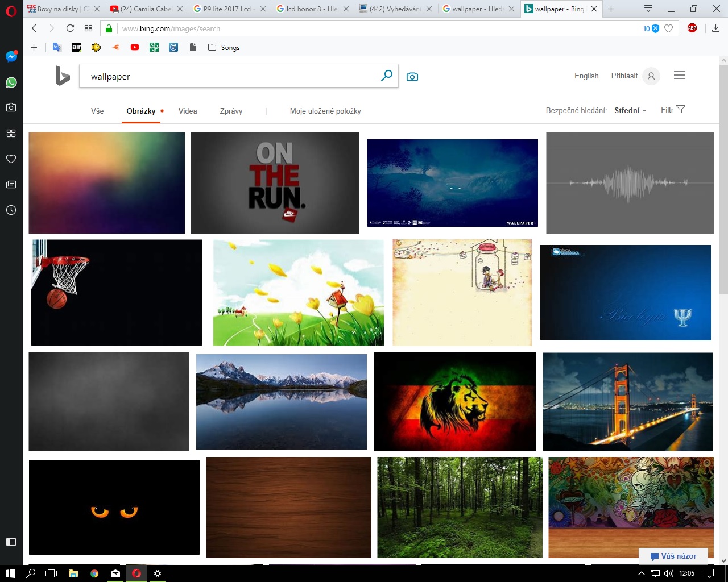
Task: Open the Adblock Plus extension
Action: click(x=692, y=28)
